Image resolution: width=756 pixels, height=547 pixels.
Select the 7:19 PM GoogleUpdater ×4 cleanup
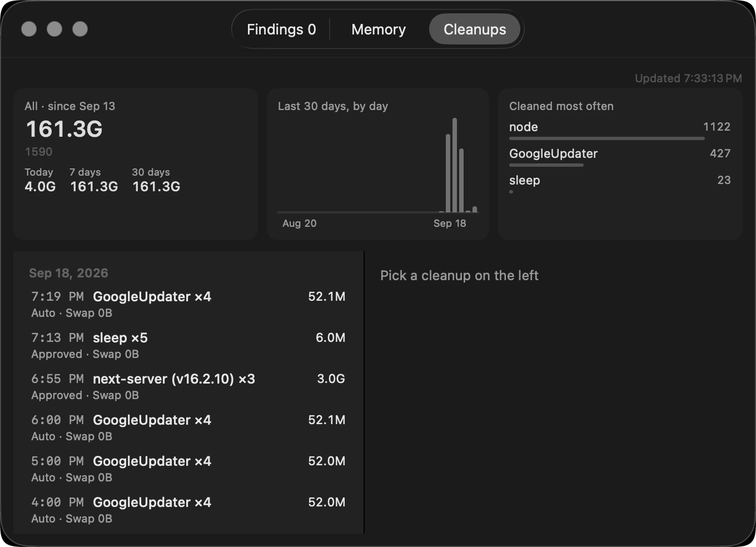click(188, 304)
